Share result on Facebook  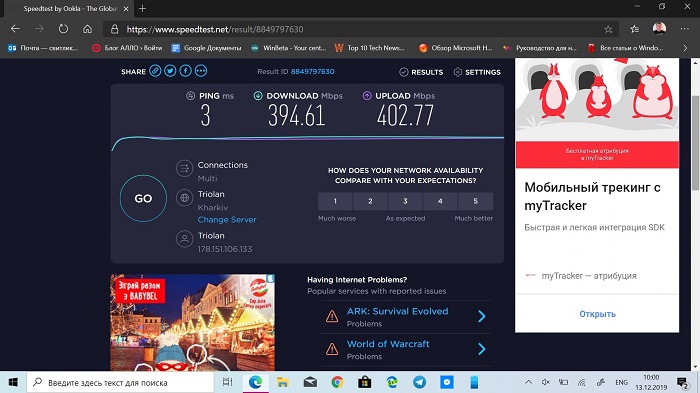185,71
